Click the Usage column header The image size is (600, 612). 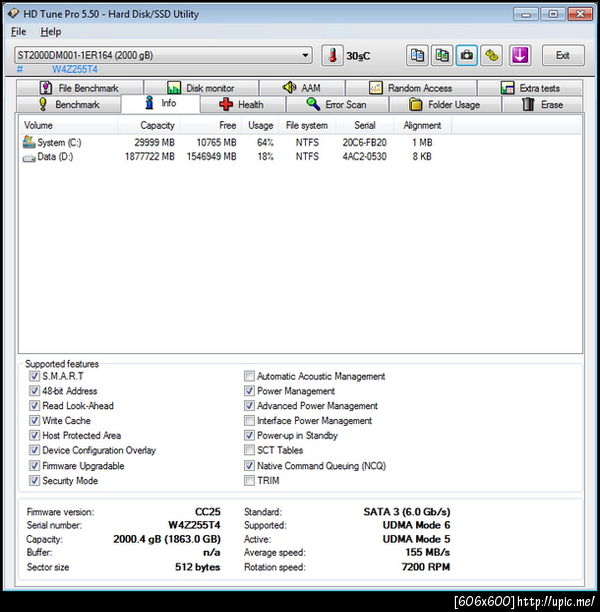(260, 125)
